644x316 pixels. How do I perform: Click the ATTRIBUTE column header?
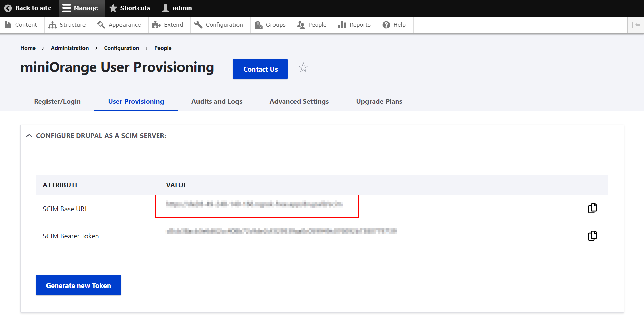pos(61,185)
